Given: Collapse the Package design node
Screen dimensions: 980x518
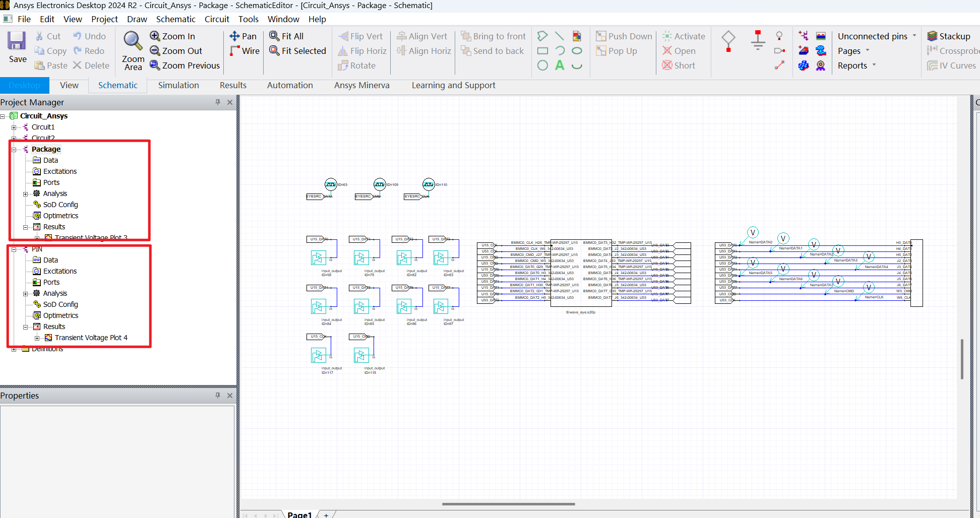Looking at the screenshot, I should [14, 150].
